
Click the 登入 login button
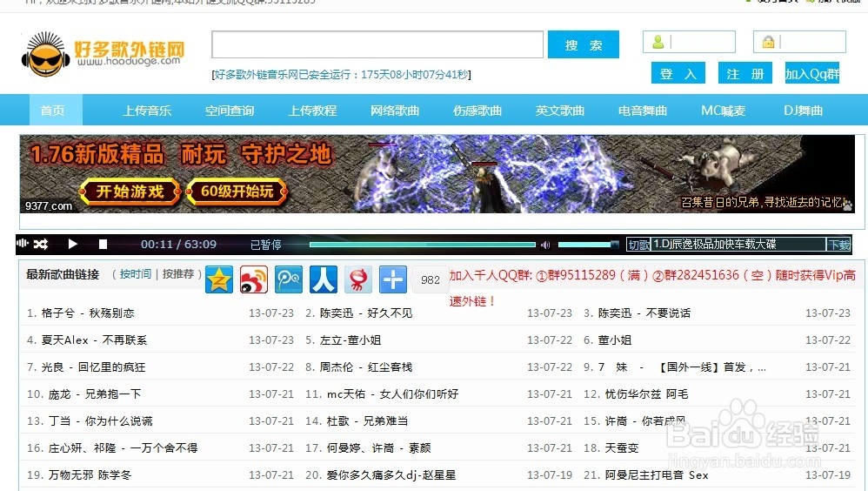[x=678, y=73]
